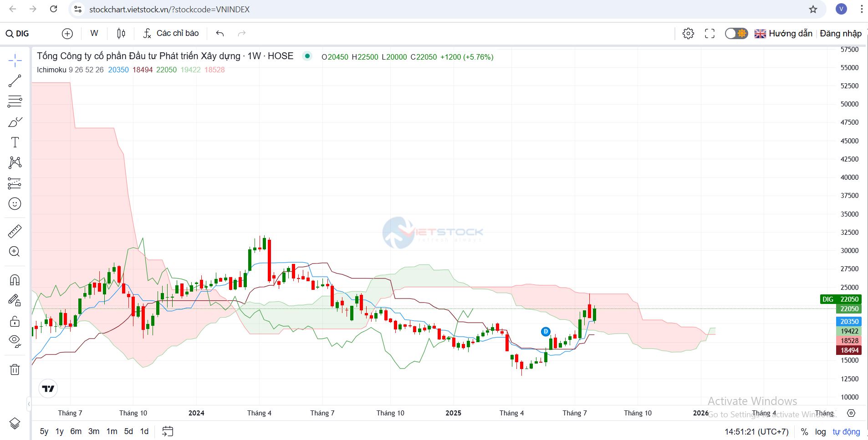Image resolution: width=868 pixels, height=440 pixels.
Task: Click the TradingView logo
Action: [x=48, y=389]
